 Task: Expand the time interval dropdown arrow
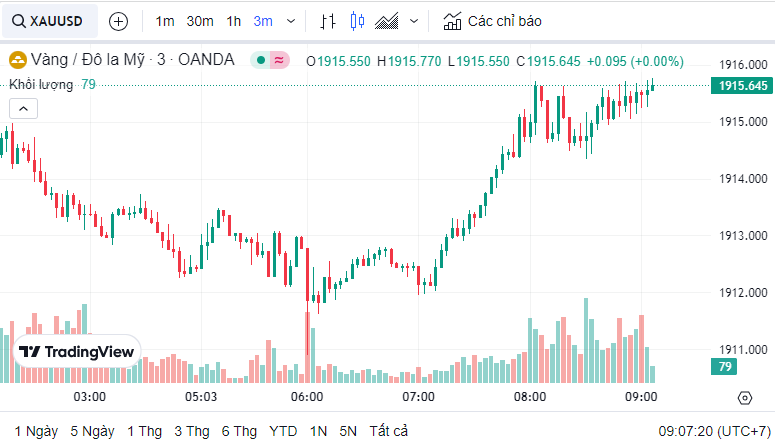291,21
